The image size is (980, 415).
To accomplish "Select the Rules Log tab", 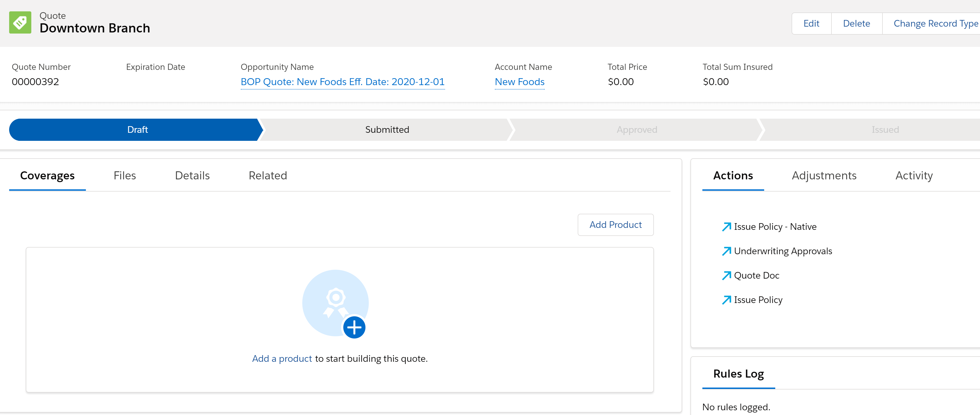I will coord(738,374).
